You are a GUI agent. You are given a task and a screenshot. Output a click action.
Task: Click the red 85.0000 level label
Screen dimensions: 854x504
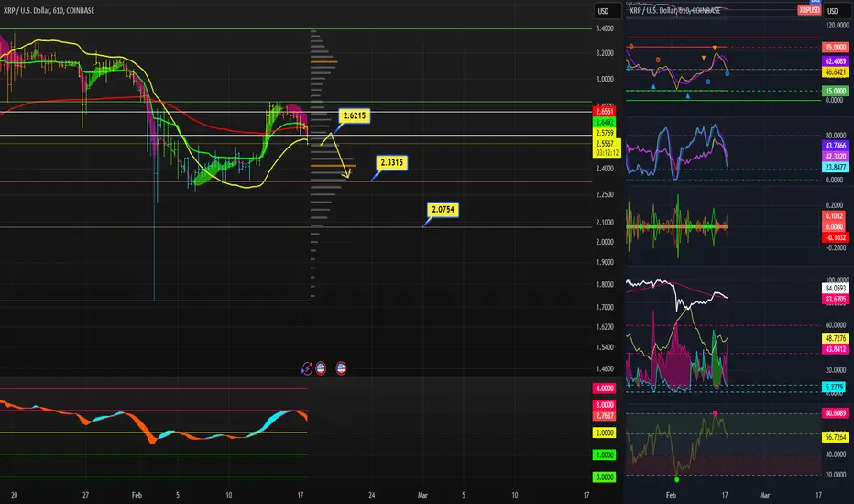click(x=835, y=48)
